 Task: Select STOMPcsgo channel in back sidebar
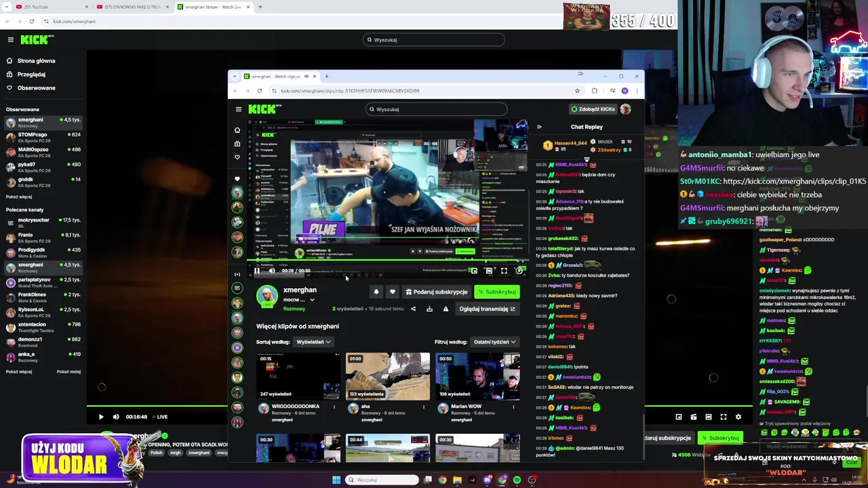click(x=42, y=137)
